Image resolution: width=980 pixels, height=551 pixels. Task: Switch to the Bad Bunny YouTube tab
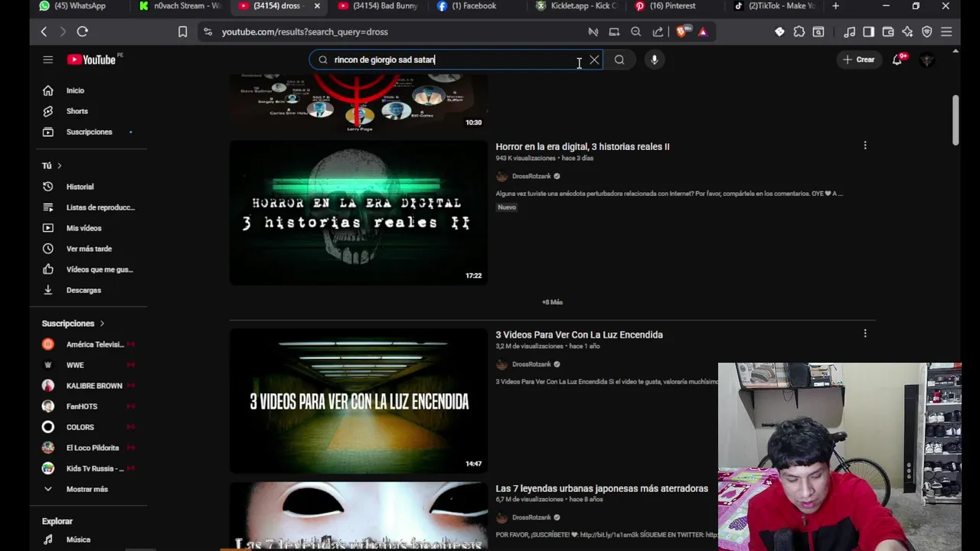tap(381, 6)
